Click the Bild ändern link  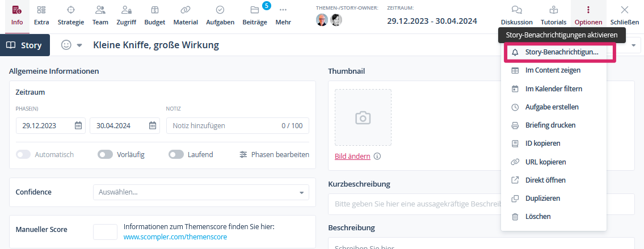point(352,157)
